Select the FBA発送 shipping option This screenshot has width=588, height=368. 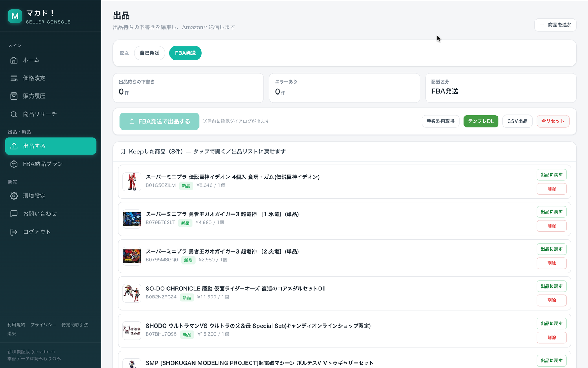pyautogui.click(x=185, y=53)
